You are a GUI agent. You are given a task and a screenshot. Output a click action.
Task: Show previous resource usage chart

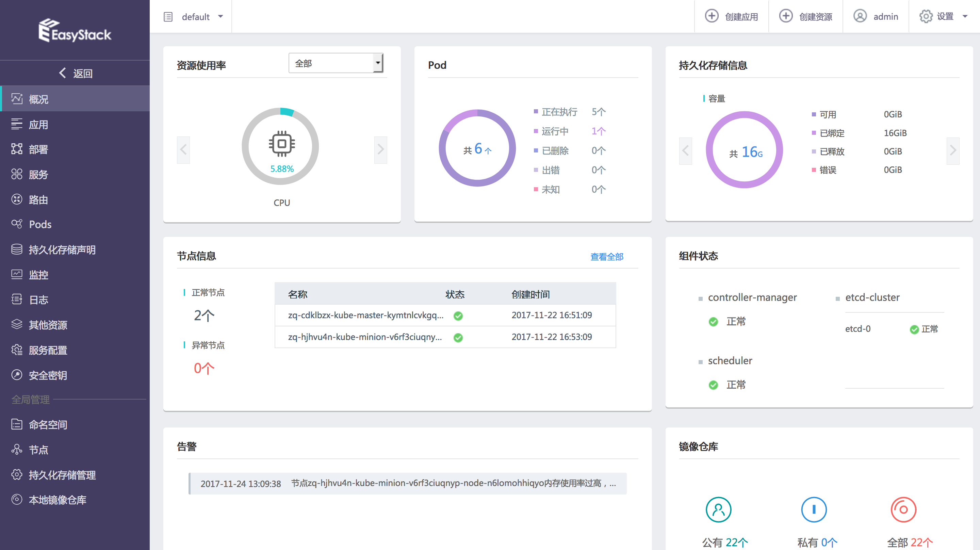click(183, 150)
